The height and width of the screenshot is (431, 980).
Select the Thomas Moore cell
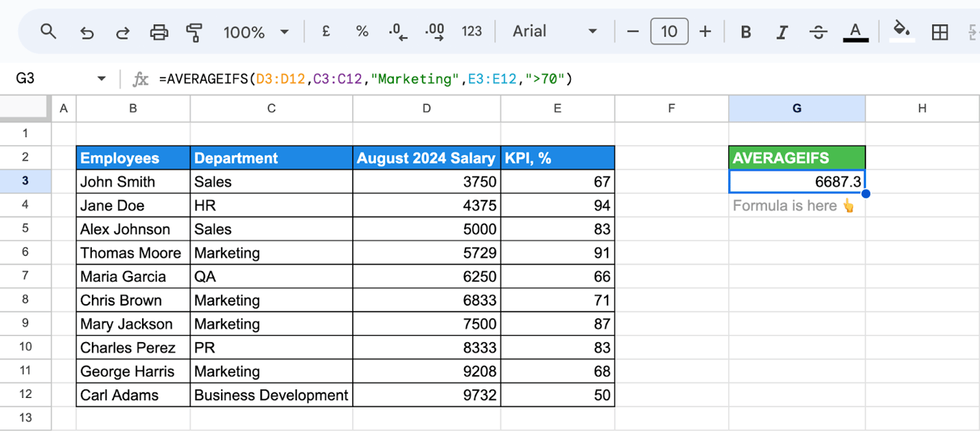pos(133,252)
